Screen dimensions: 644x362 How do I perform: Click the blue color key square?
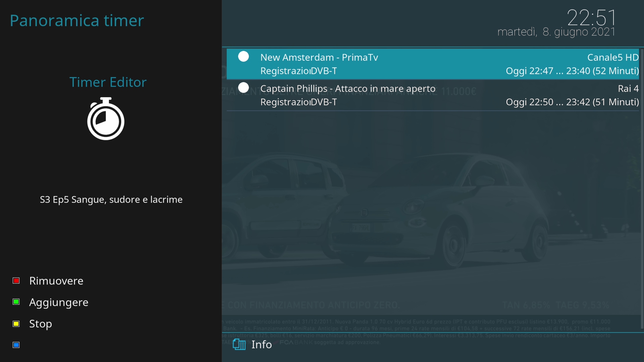[16, 345]
